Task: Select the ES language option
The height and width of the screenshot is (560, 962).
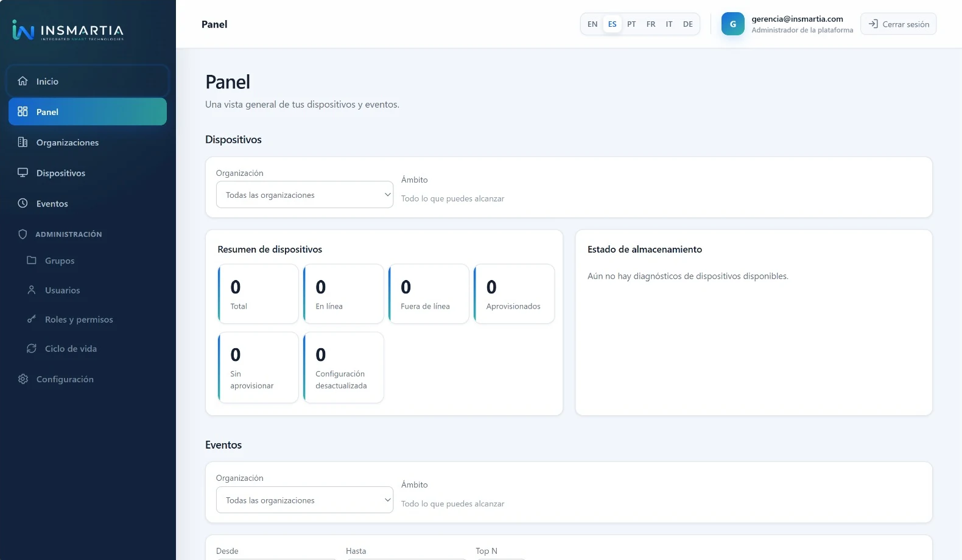Action: coord(612,24)
